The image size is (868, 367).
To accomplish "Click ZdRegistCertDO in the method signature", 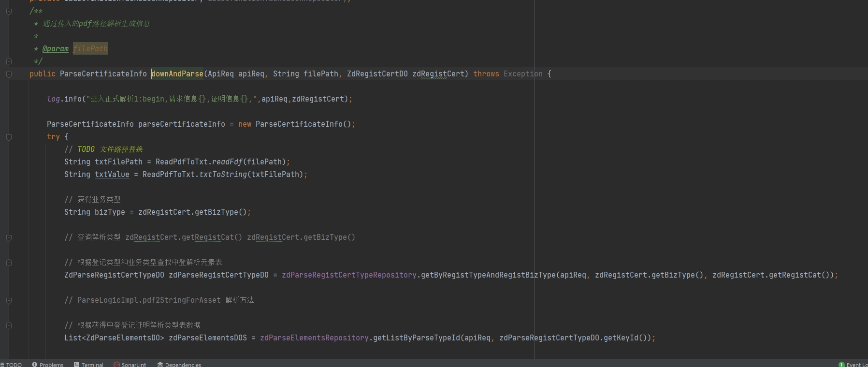I will tap(377, 73).
